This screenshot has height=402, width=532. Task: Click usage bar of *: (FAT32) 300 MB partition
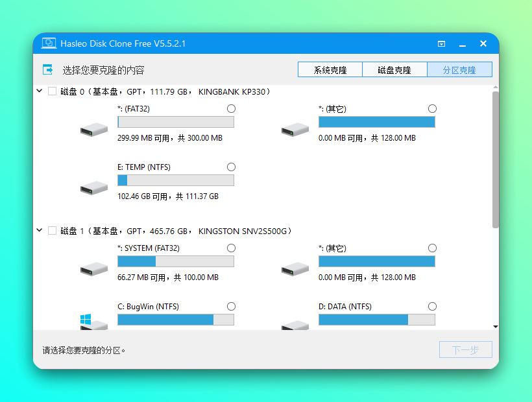(176, 122)
